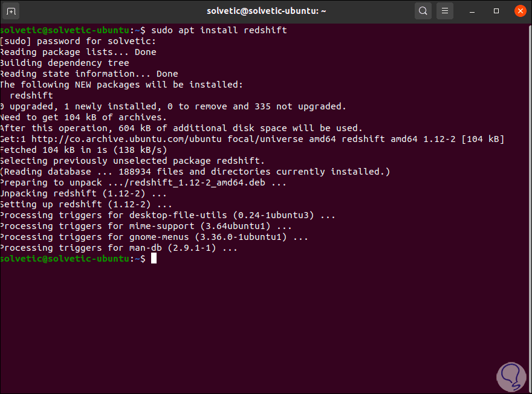
Task: Click 'Processing triggers for man-db' line
Action: (118, 248)
